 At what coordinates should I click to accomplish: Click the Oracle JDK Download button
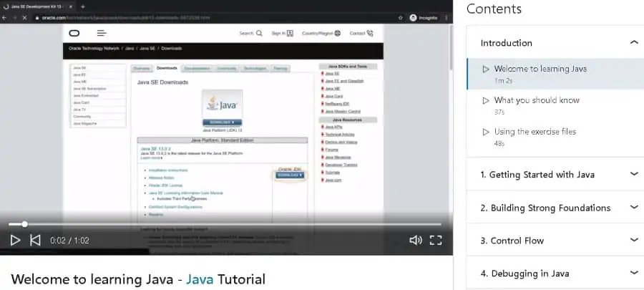tap(290, 175)
